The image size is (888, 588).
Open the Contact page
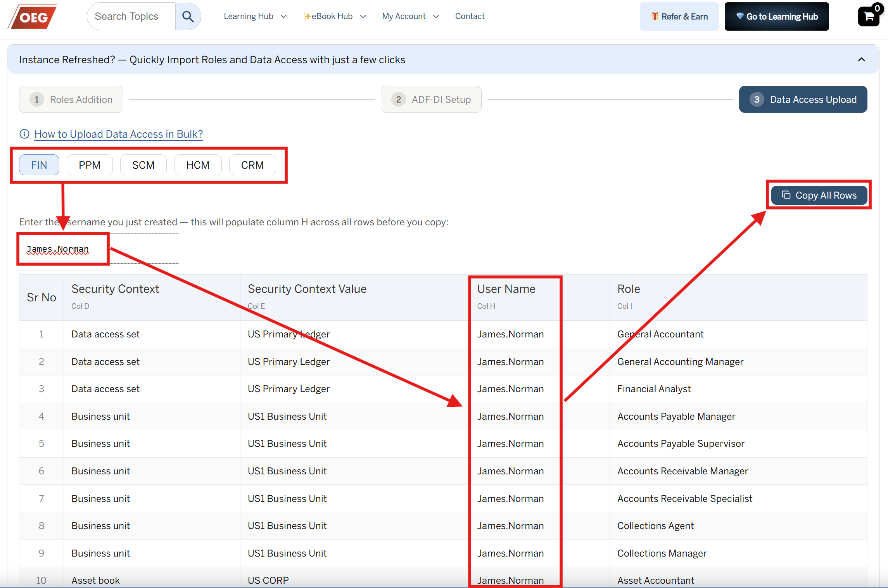(470, 16)
